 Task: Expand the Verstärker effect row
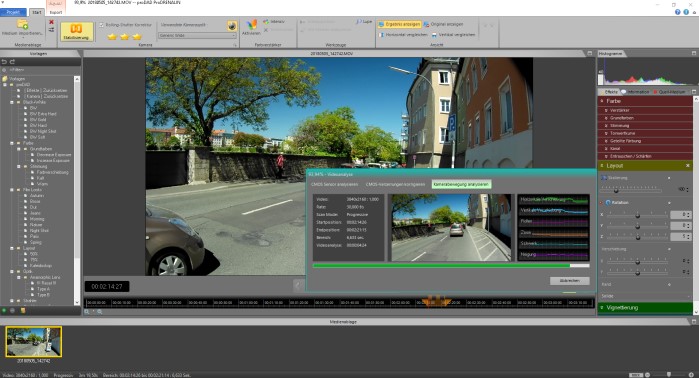click(x=645, y=110)
